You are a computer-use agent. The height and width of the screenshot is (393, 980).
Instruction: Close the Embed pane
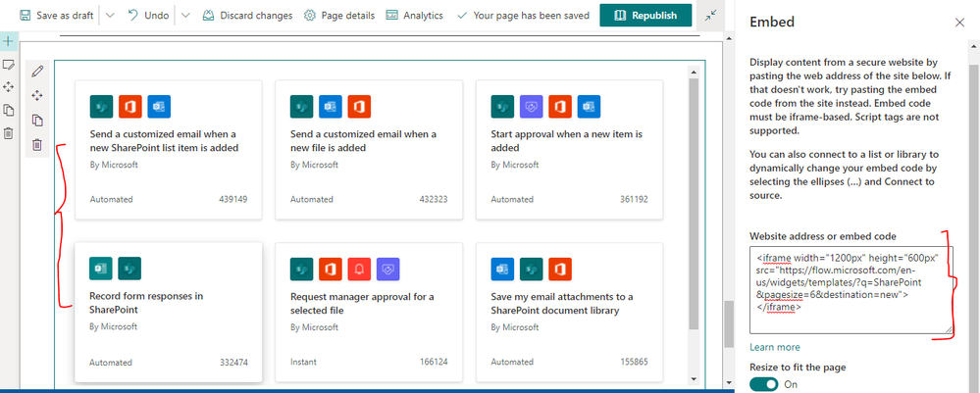coord(960,23)
